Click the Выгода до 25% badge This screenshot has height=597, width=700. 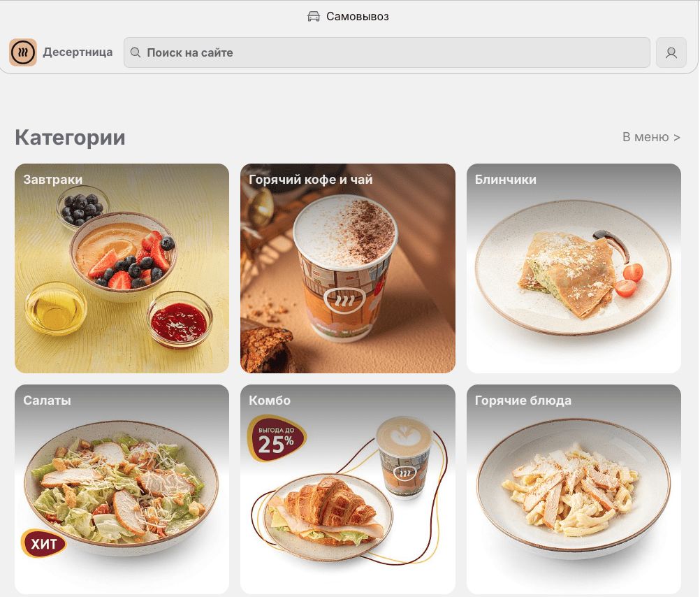[277, 439]
